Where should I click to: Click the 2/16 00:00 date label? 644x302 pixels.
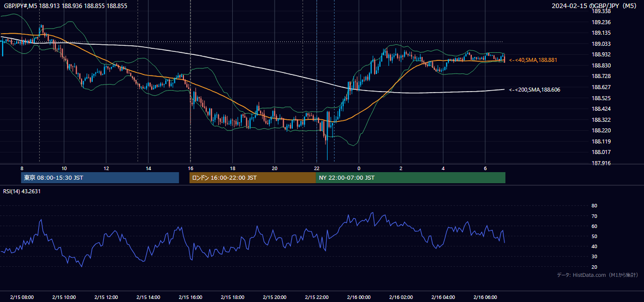coord(359,297)
